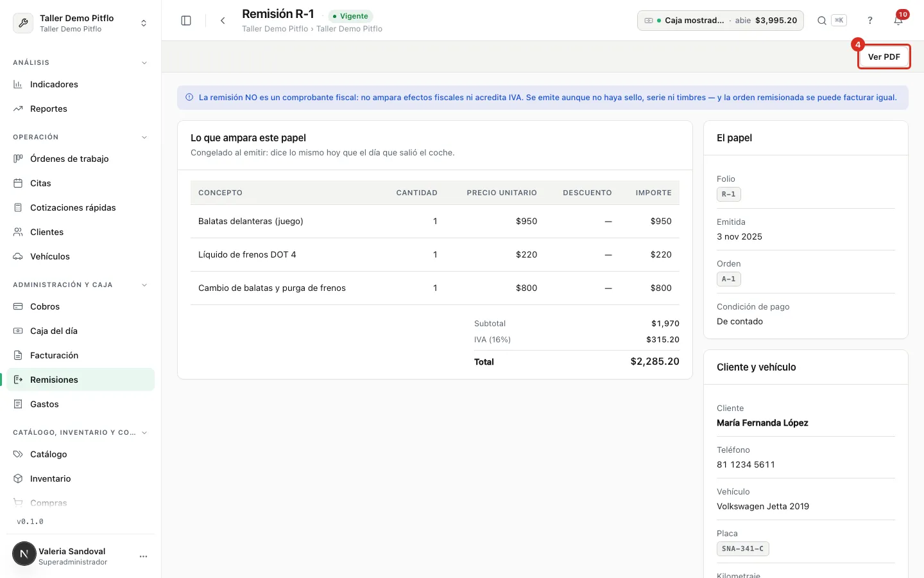Open the help question mark icon

(870, 21)
